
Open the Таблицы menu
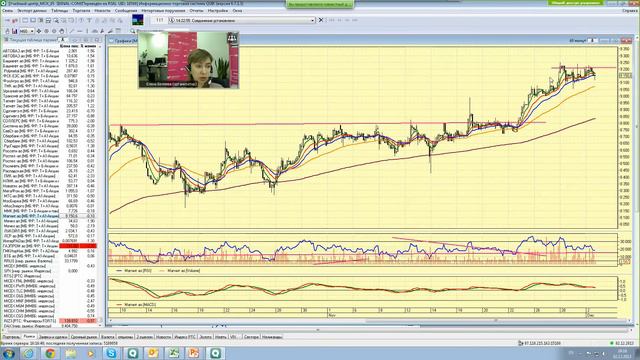(x=60, y=11)
